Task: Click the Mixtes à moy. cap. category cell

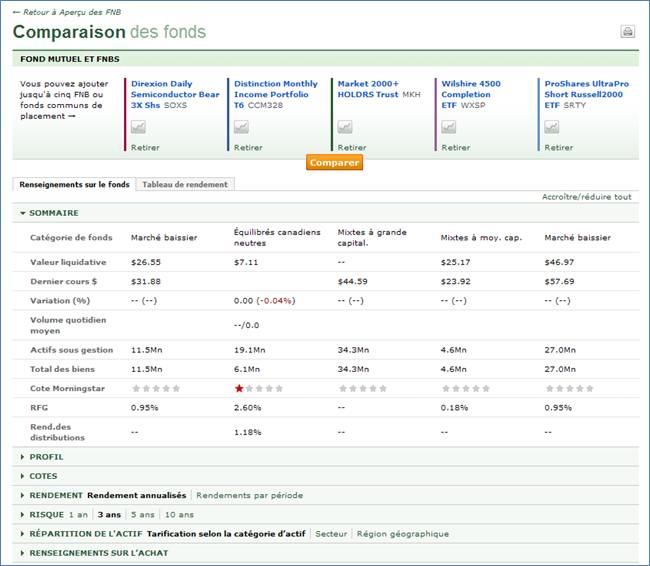Action: tap(481, 238)
